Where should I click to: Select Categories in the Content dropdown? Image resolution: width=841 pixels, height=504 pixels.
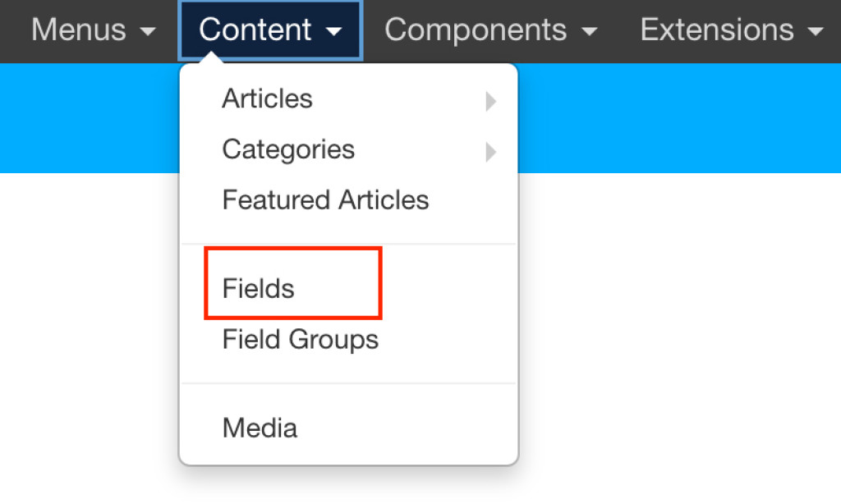pos(288,149)
